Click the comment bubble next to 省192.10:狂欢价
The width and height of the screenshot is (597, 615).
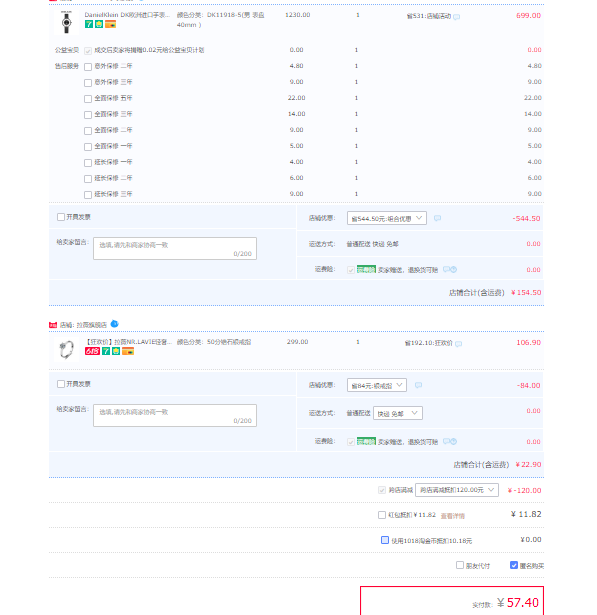[x=459, y=344]
